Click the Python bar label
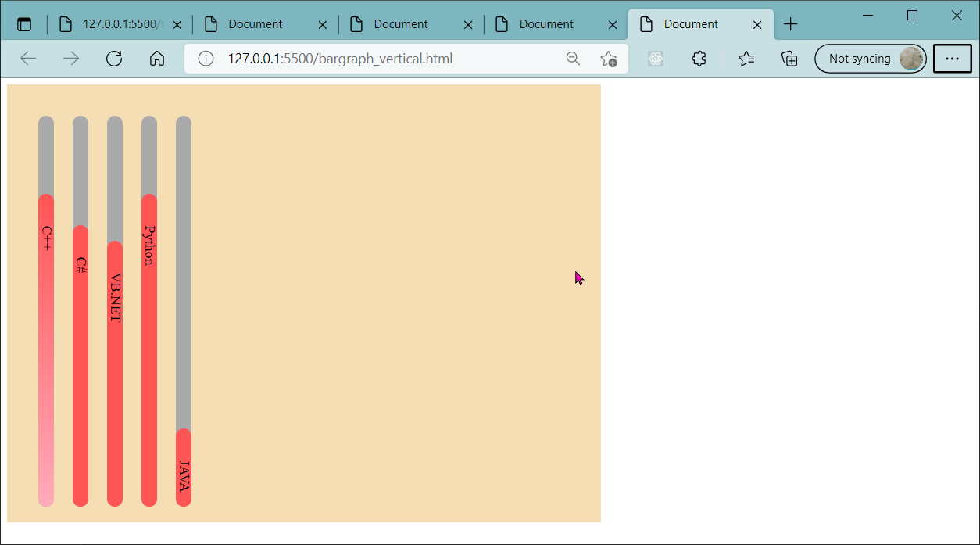The height and width of the screenshot is (545, 980). click(149, 245)
